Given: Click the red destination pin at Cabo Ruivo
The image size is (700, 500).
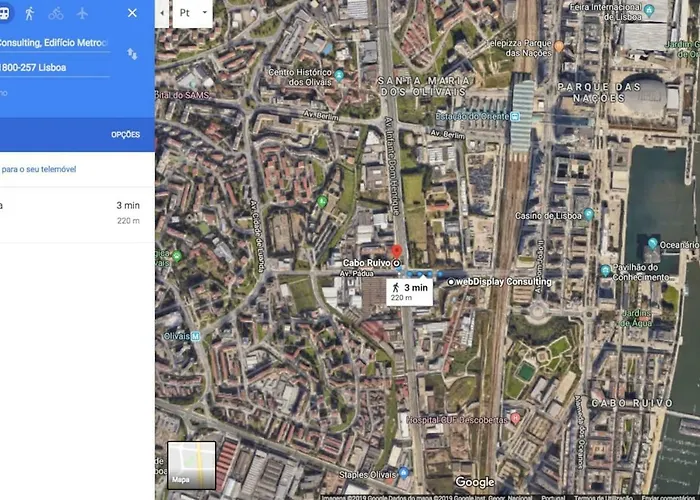Looking at the screenshot, I should point(396,252).
